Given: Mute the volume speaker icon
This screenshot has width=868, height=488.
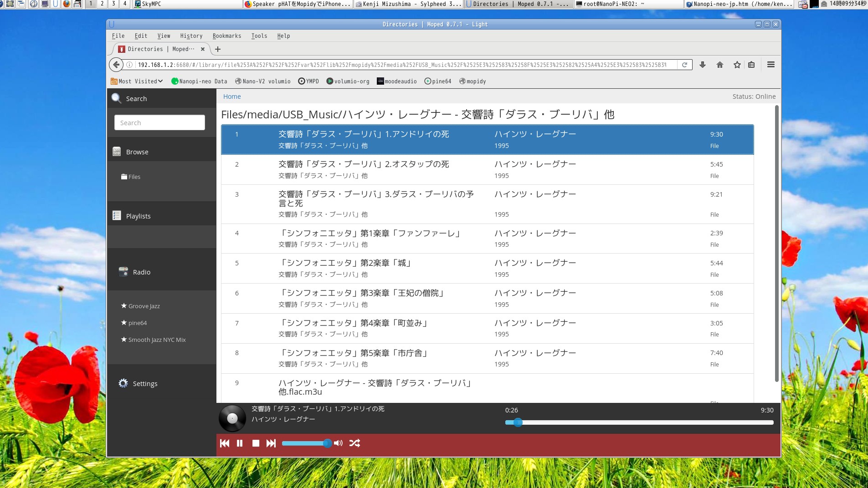Looking at the screenshot, I should 338,443.
